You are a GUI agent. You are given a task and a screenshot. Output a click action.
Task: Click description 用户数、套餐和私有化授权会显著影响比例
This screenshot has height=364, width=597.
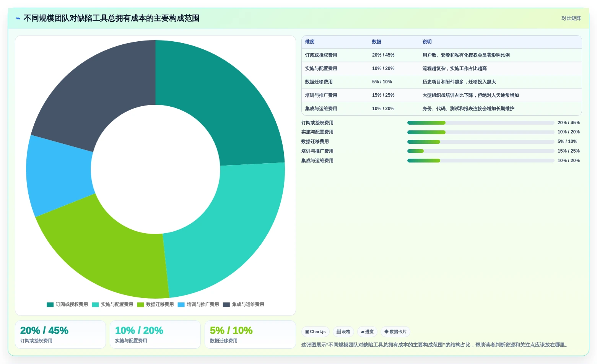point(466,55)
